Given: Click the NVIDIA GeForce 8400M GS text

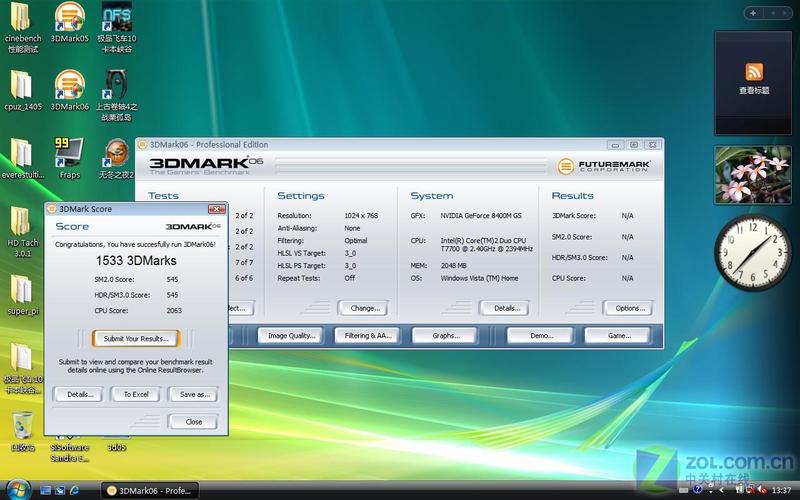Looking at the screenshot, I should (481, 216).
